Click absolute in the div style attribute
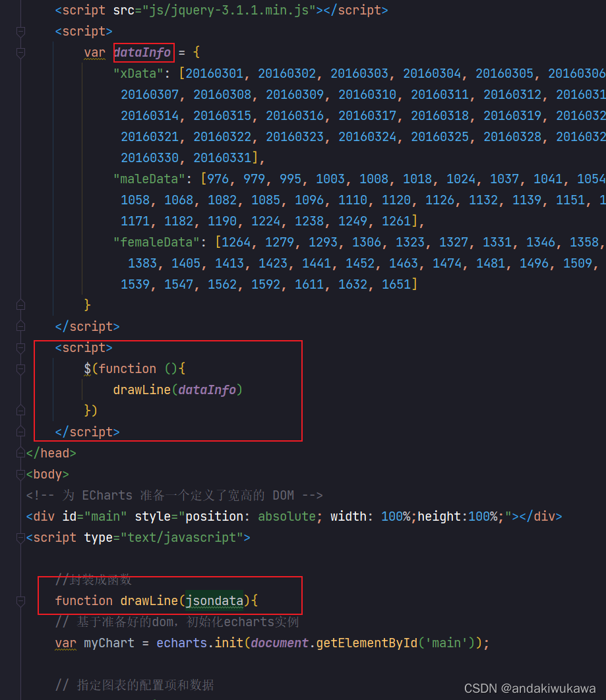Image resolution: width=606 pixels, height=700 pixels. [x=287, y=517]
